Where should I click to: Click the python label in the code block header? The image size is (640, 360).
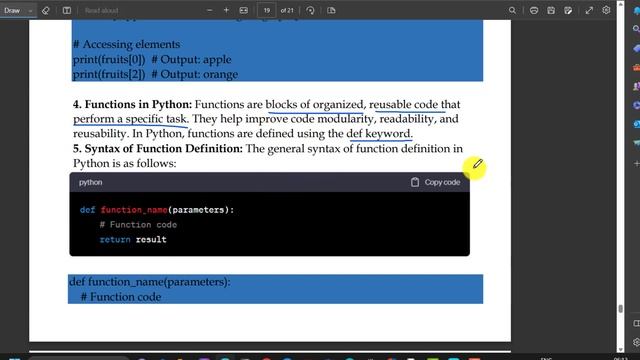pos(91,182)
